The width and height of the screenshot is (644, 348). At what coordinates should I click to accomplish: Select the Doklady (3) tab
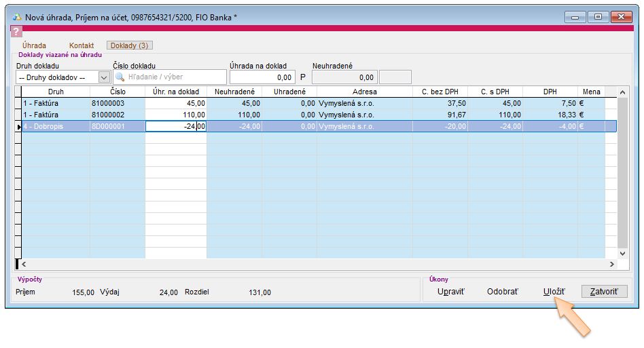pos(129,45)
